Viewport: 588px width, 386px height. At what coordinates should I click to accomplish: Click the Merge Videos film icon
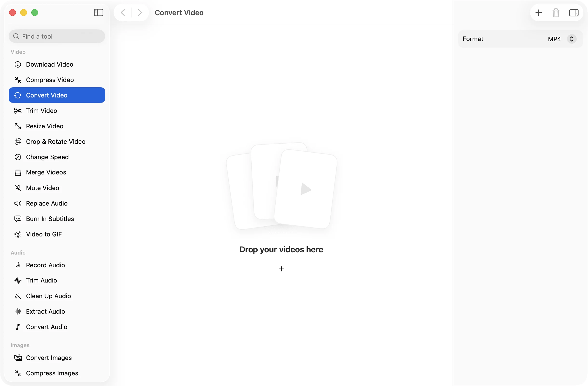click(x=18, y=172)
